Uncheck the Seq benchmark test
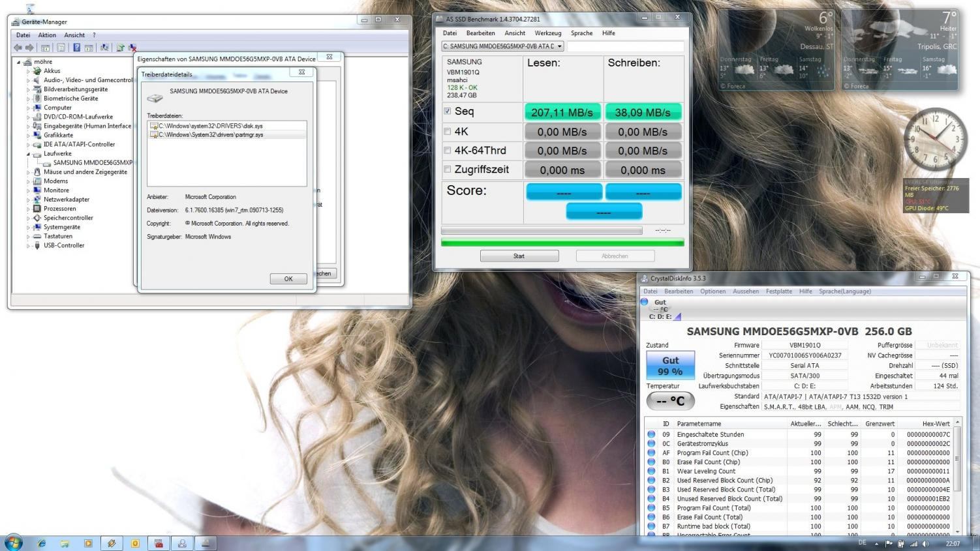Screen dimensions: 980x551 447,112
